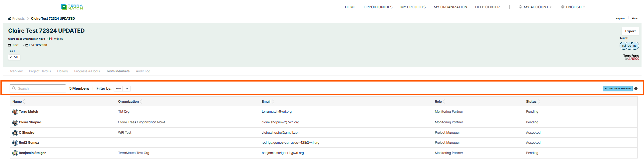
Task: Click the TerraMatch Test Org cell
Action: tap(134, 153)
